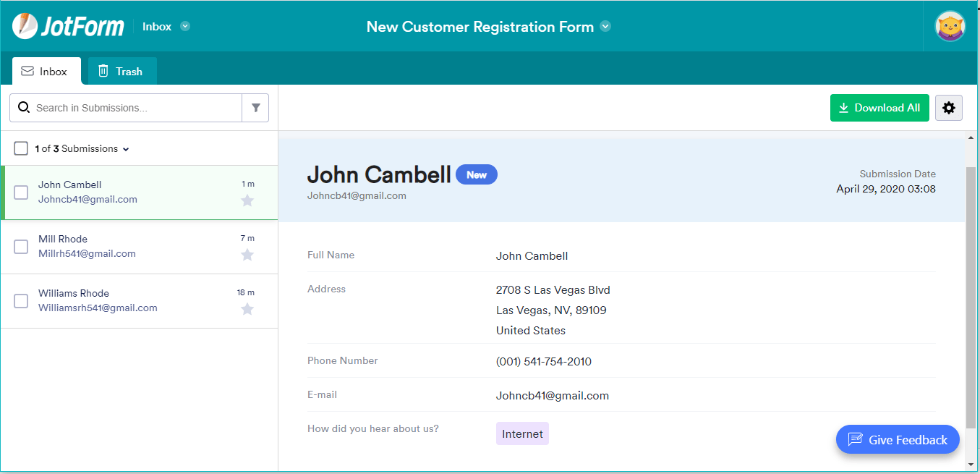The width and height of the screenshot is (980, 474).
Task: Check the Williams Rhode submission checkbox
Action: coord(21,301)
